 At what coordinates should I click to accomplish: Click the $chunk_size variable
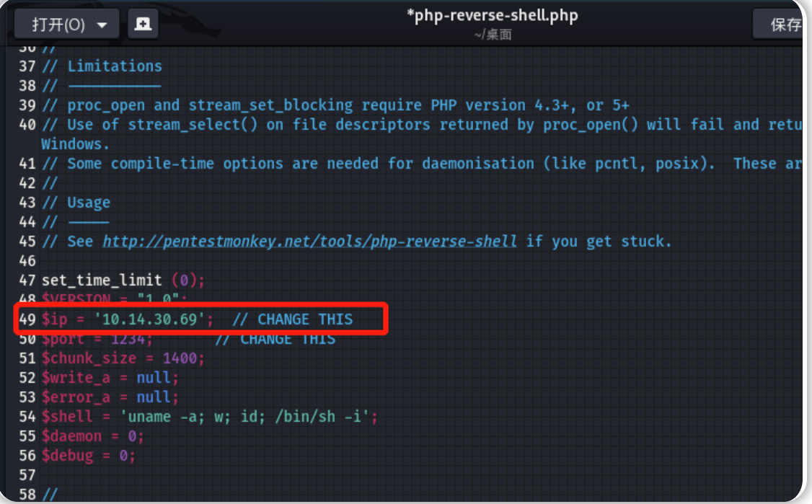(89, 358)
